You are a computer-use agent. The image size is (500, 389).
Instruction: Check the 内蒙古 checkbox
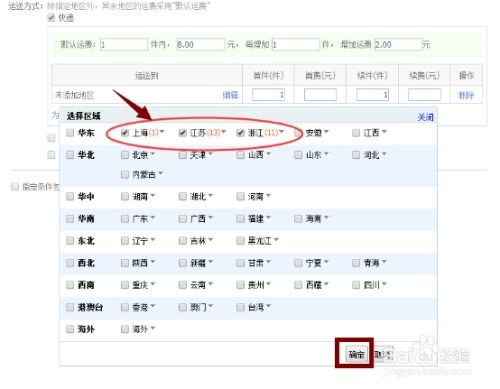[x=125, y=174]
